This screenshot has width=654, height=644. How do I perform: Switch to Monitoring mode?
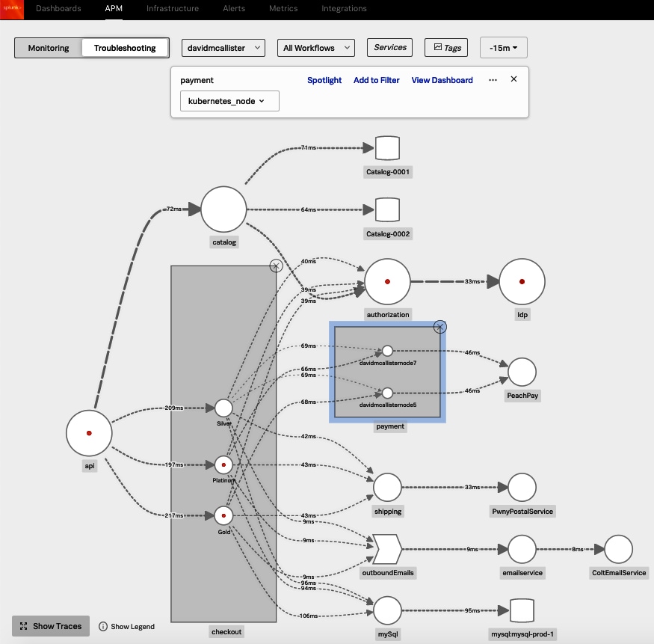[49, 48]
